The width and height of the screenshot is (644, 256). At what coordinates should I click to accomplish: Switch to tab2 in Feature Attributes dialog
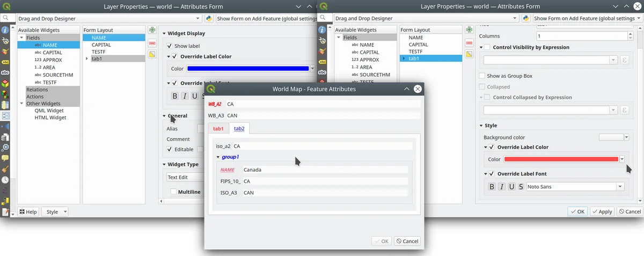click(239, 128)
